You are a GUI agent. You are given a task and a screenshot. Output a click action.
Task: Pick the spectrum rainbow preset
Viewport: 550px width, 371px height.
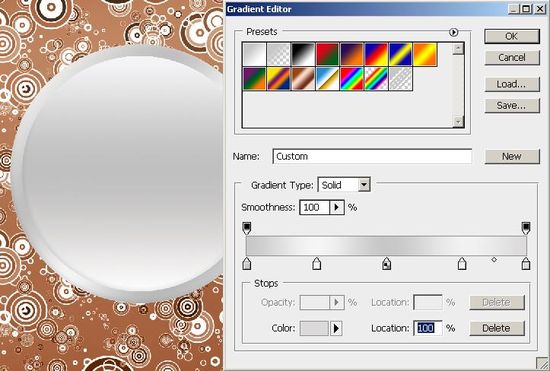(x=352, y=79)
